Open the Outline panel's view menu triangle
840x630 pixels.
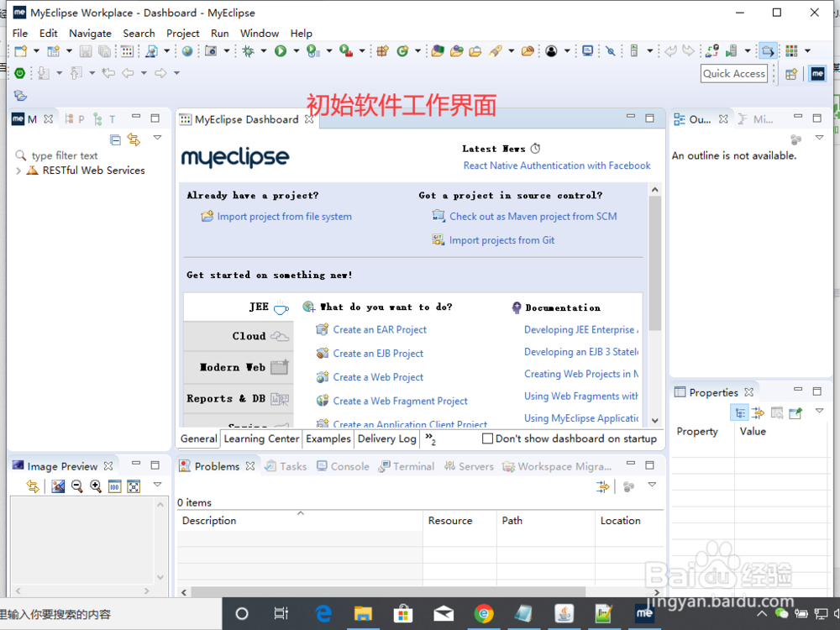(x=820, y=138)
